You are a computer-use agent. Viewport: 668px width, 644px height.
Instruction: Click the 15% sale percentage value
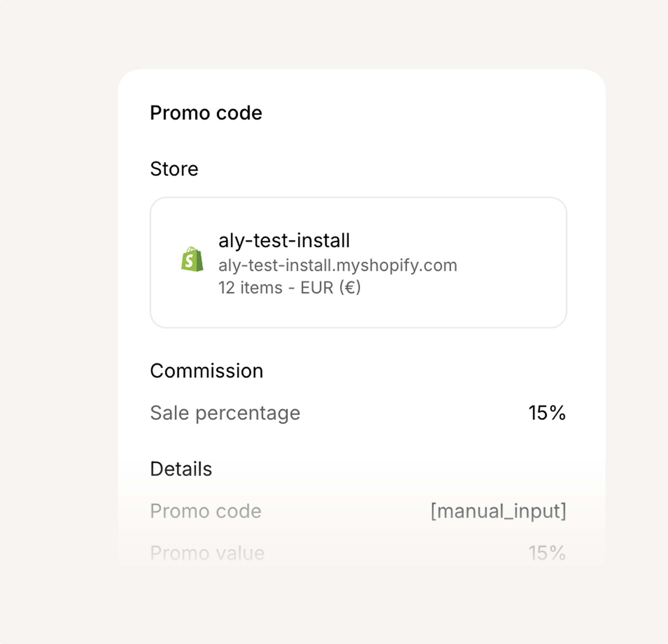coord(547,413)
